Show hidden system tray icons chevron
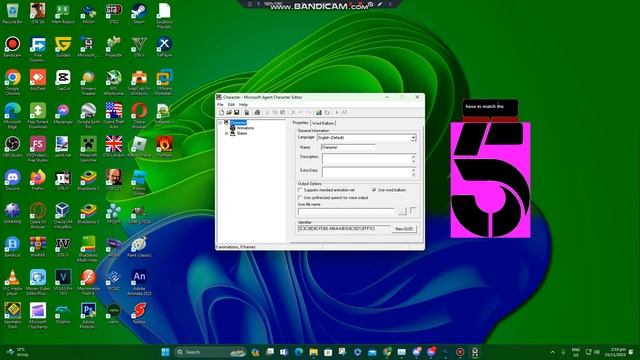The image size is (640, 360). coord(552,352)
